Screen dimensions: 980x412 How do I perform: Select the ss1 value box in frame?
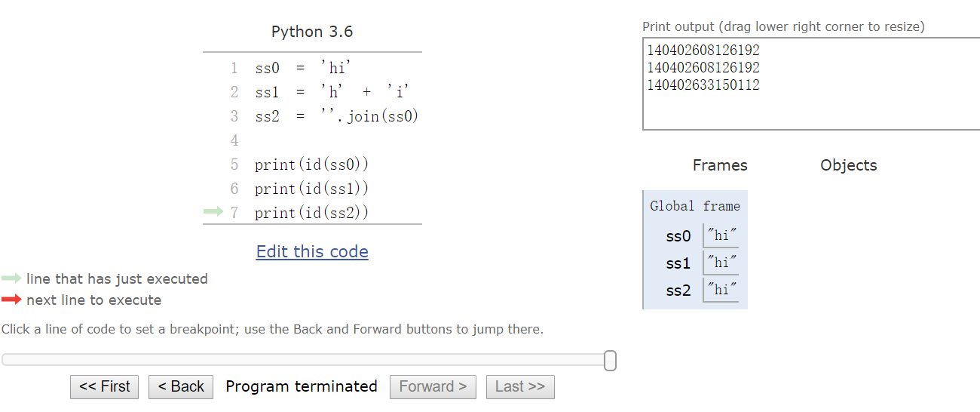(x=721, y=263)
